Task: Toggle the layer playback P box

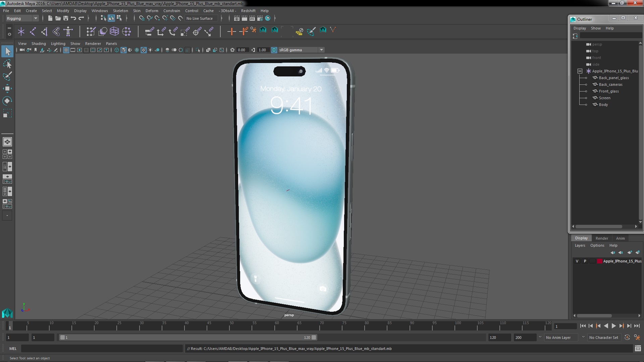Action: pyautogui.click(x=585, y=261)
